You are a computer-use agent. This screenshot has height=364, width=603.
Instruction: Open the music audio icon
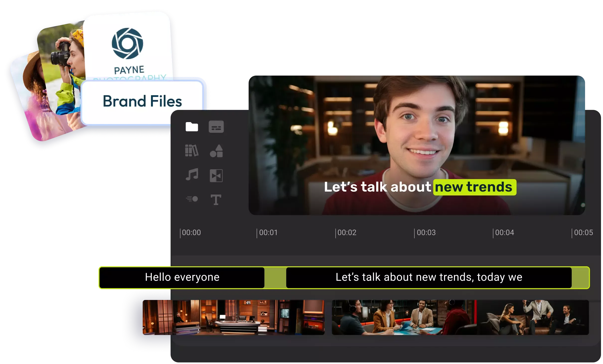pos(192,174)
